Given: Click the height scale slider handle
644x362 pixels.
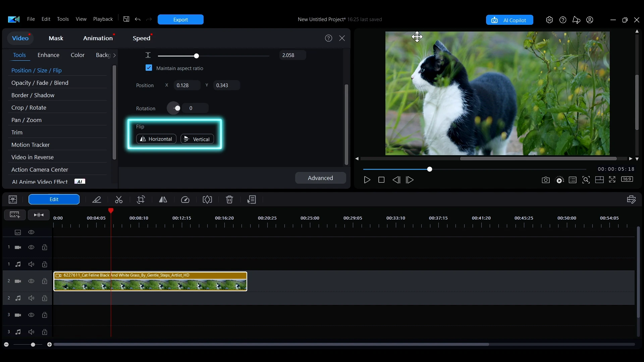Looking at the screenshot, I should [197, 56].
